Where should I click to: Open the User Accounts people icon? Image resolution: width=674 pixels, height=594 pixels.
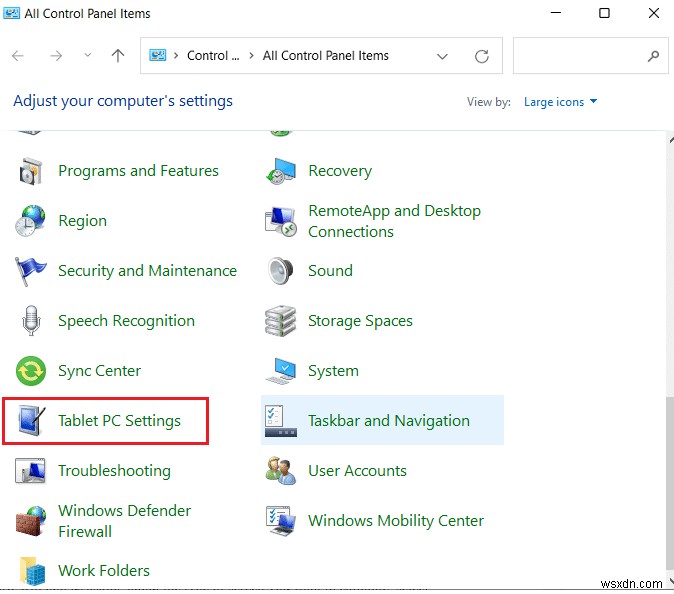[x=281, y=471]
